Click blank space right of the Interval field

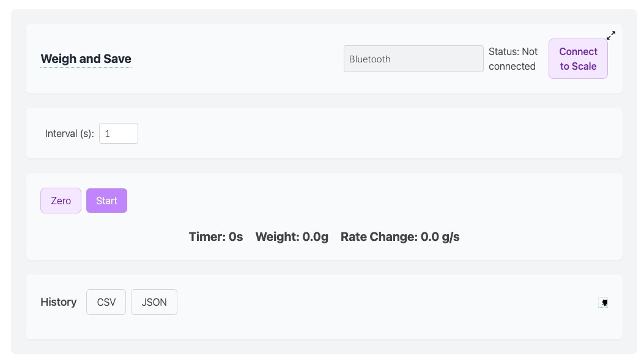click(x=369, y=133)
